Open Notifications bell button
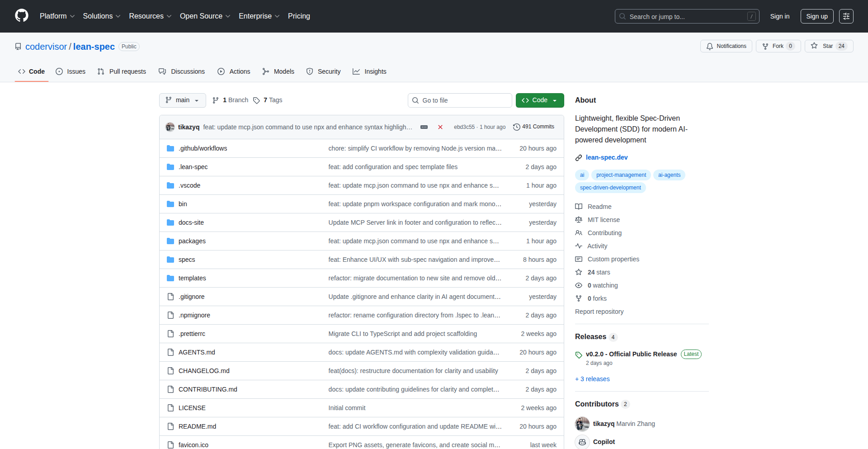The height and width of the screenshot is (449, 868). (726, 46)
